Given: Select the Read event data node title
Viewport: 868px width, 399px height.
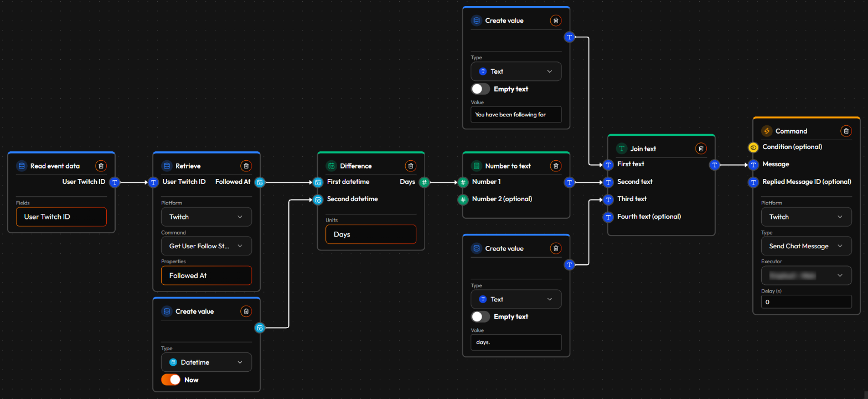Looking at the screenshot, I should pyautogui.click(x=55, y=166).
